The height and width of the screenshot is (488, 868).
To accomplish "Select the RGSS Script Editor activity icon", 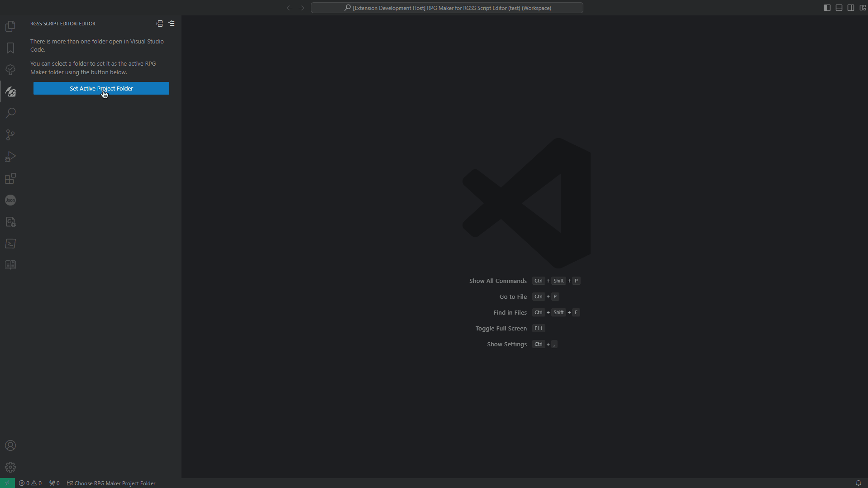I will [x=10, y=91].
